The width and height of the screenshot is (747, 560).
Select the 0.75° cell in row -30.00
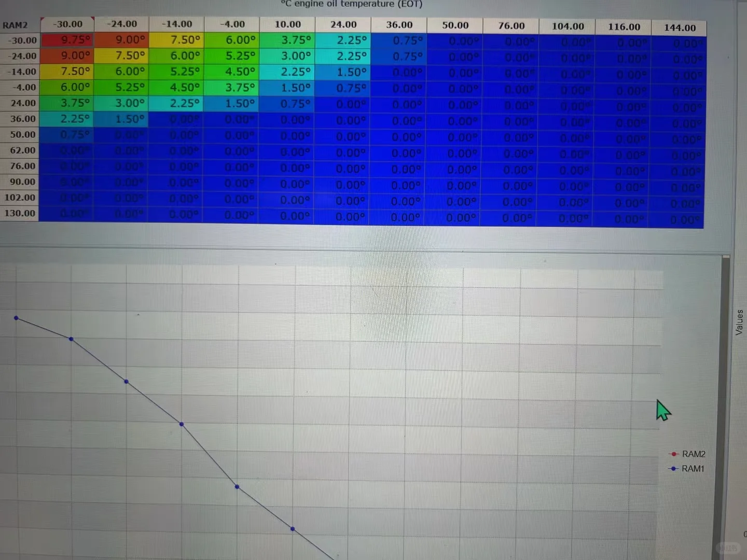click(x=399, y=41)
